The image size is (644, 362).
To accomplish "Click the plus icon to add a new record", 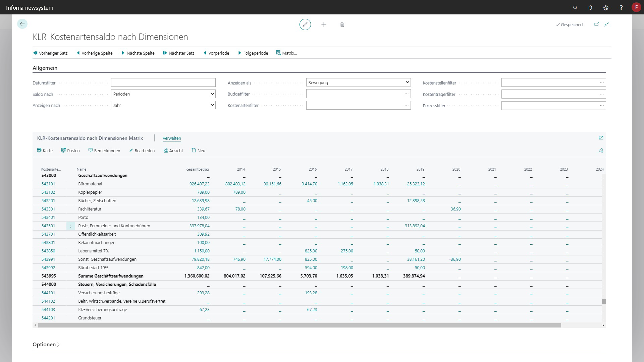I will 324,24.
